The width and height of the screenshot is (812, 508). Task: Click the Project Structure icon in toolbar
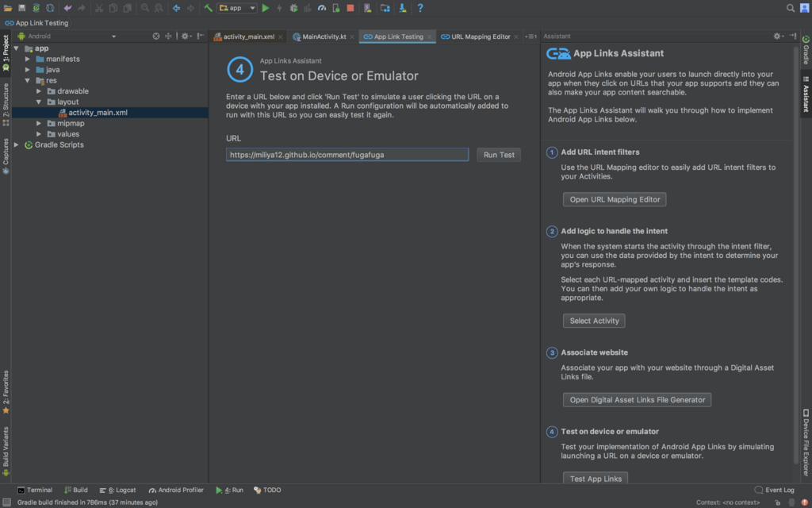click(x=385, y=8)
